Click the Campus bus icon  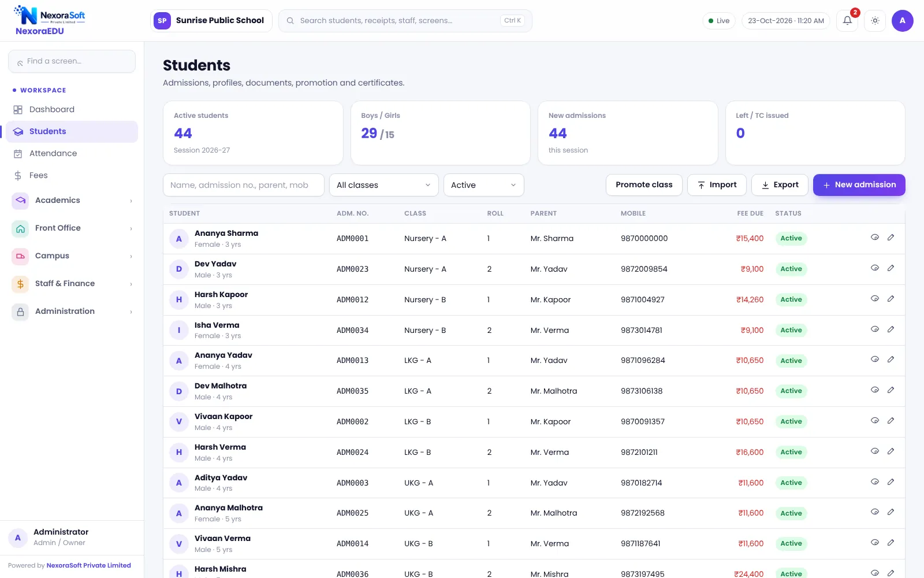click(20, 256)
